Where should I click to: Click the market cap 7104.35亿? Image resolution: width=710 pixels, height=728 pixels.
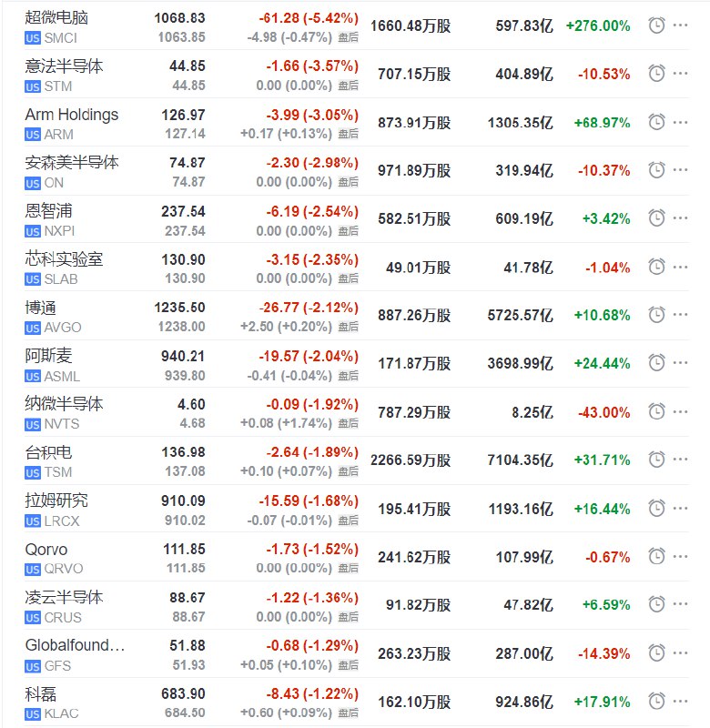(x=520, y=460)
